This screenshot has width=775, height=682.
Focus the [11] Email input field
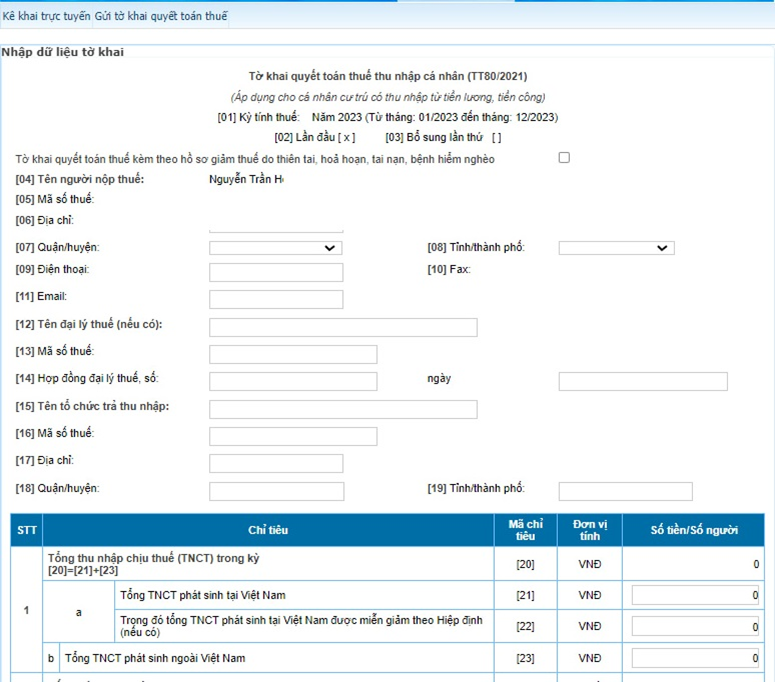pos(276,299)
